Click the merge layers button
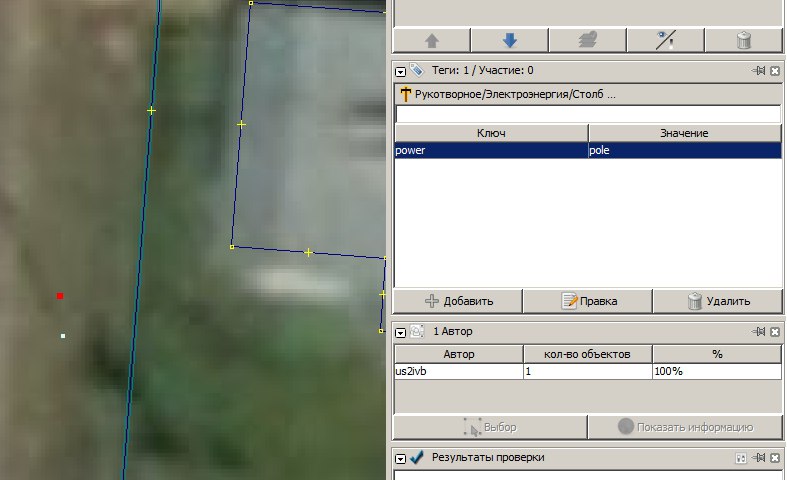The width and height of the screenshot is (787, 480). (x=588, y=40)
